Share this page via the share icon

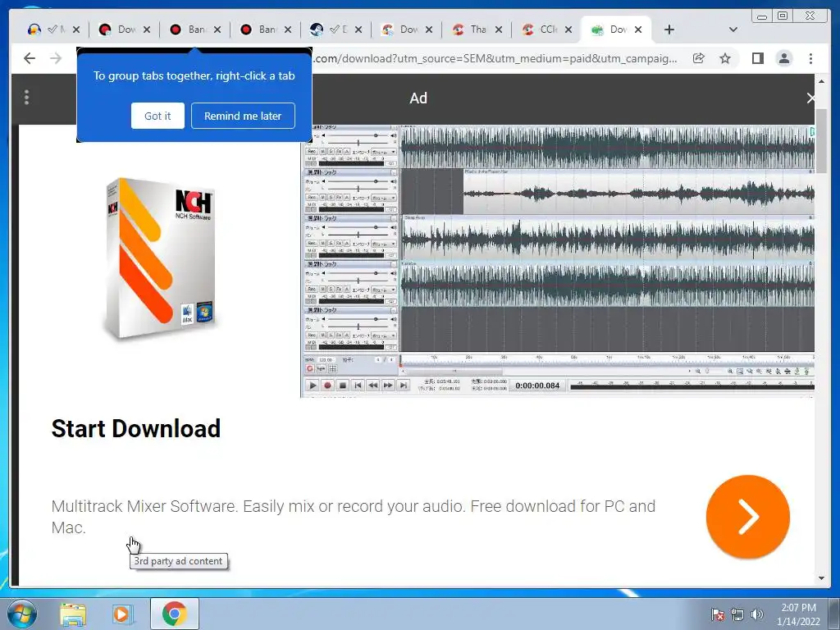pyautogui.click(x=698, y=58)
